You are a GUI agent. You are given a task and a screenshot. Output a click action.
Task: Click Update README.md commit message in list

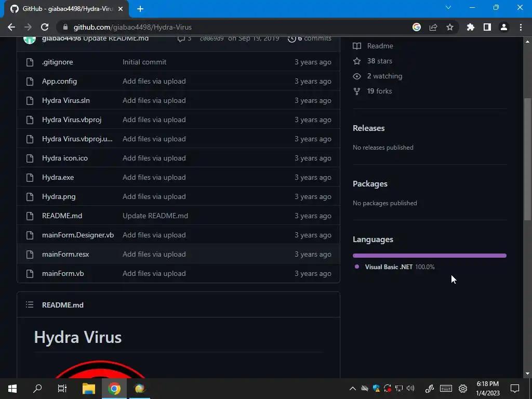(x=155, y=216)
